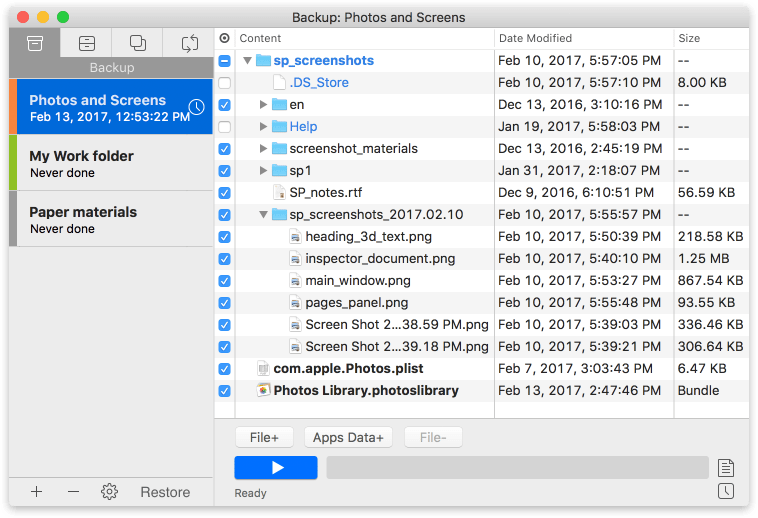Click the Photos Library.photoslibrary icon
Viewport: 758px width, 518px height.
[263, 390]
